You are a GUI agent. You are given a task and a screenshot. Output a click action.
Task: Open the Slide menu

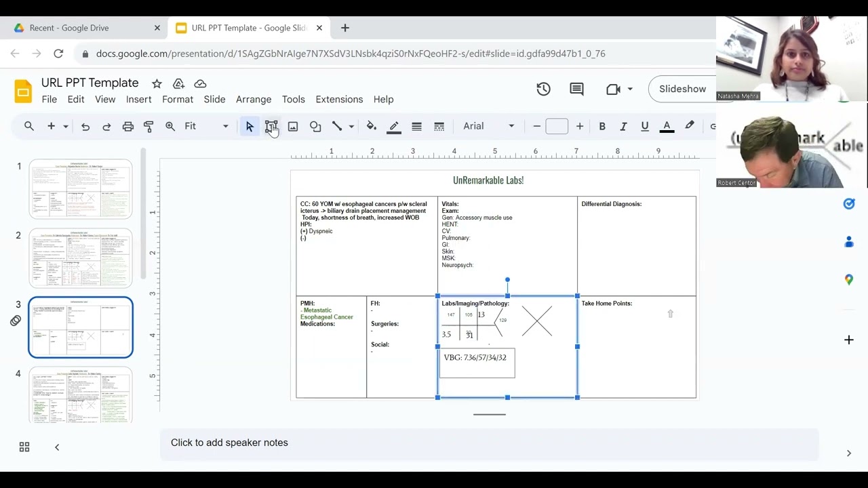pyautogui.click(x=214, y=99)
